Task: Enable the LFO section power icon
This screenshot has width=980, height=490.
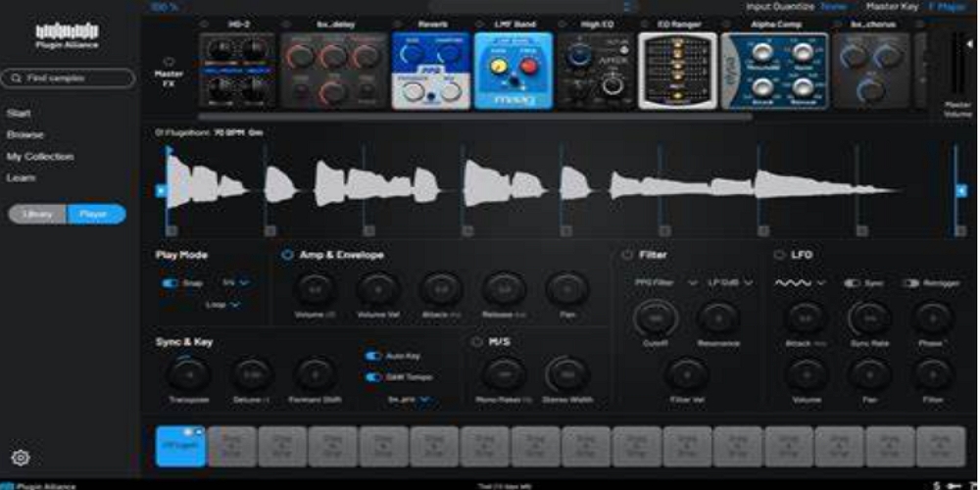Action: tap(779, 255)
